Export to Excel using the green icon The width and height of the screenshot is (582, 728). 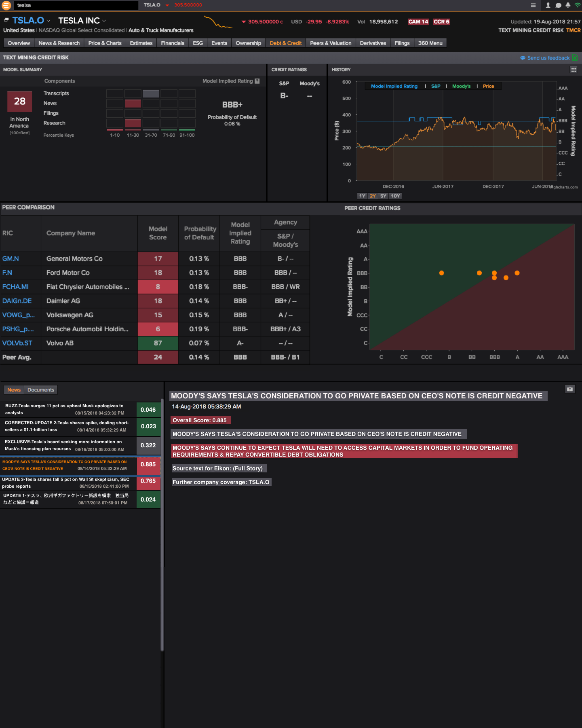575,58
